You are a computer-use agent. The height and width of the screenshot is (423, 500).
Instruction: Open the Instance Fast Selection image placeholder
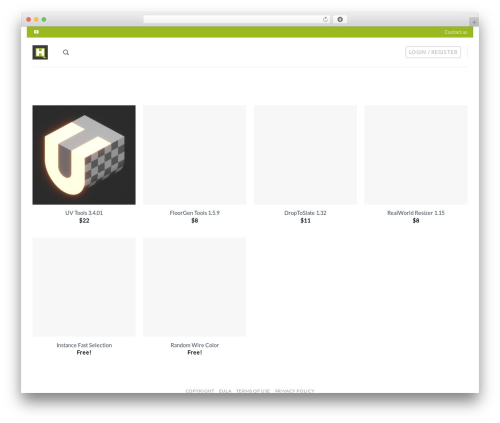84,287
